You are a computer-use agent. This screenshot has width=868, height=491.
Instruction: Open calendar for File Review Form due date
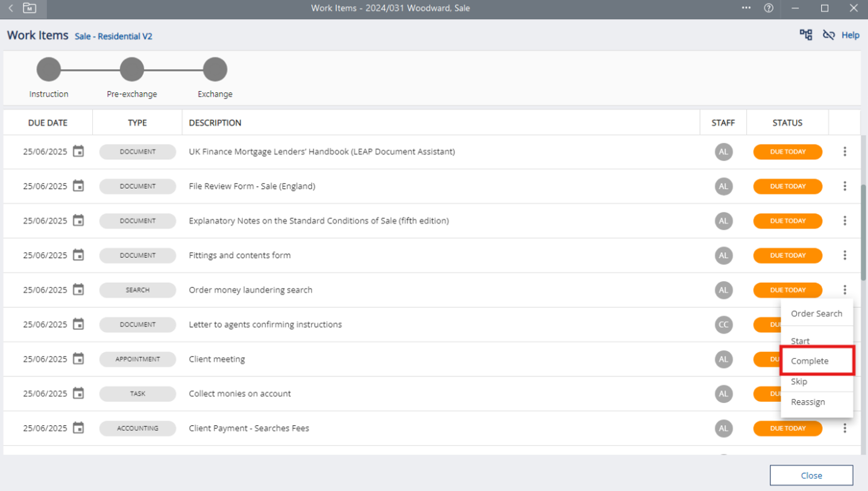[x=78, y=186]
